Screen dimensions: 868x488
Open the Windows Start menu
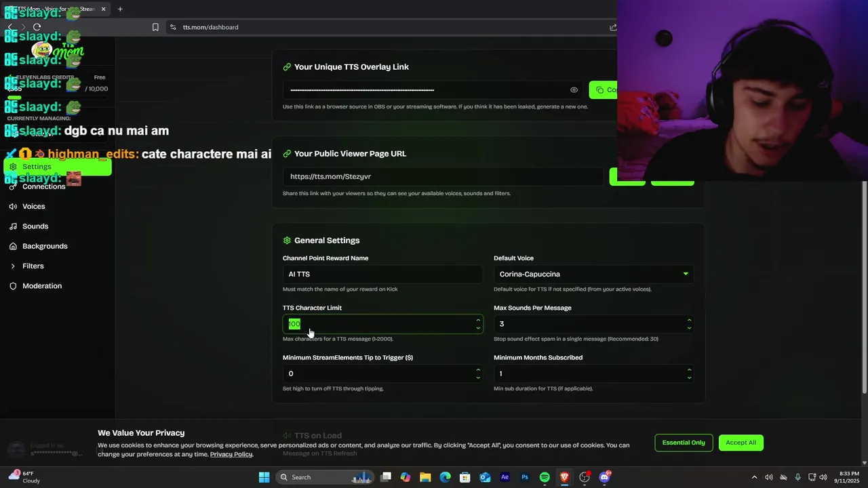point(264,477)
